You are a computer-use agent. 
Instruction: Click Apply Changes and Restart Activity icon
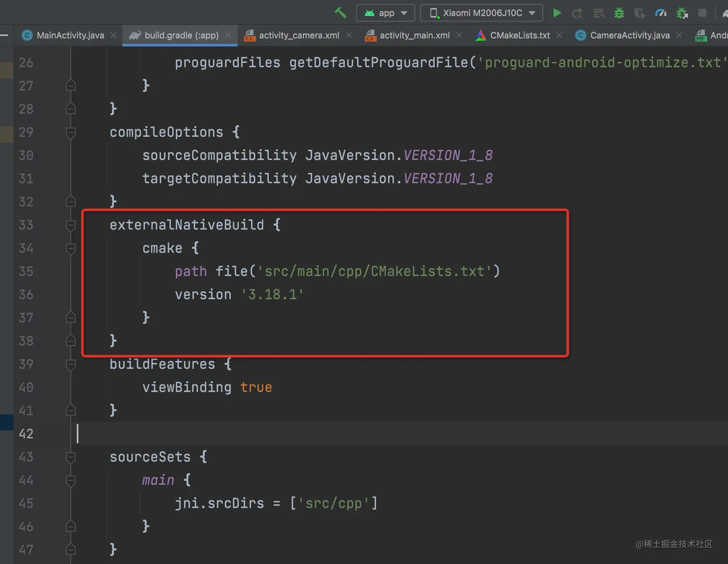[577, 13]
